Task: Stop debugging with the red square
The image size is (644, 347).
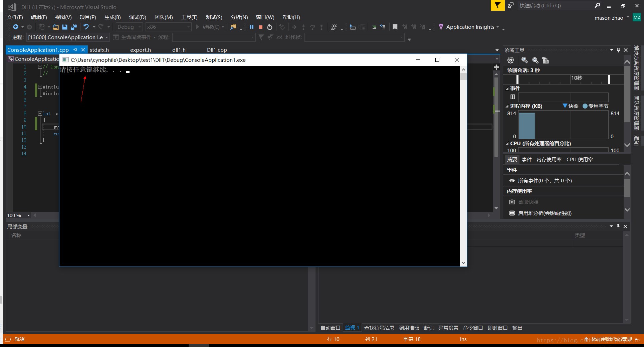Action: 261,27
